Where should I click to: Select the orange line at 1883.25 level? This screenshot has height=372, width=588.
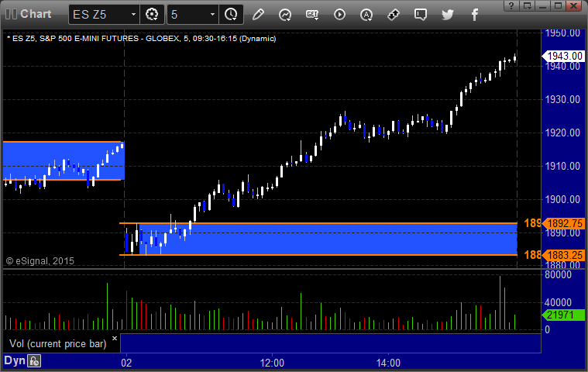point(318,255)
